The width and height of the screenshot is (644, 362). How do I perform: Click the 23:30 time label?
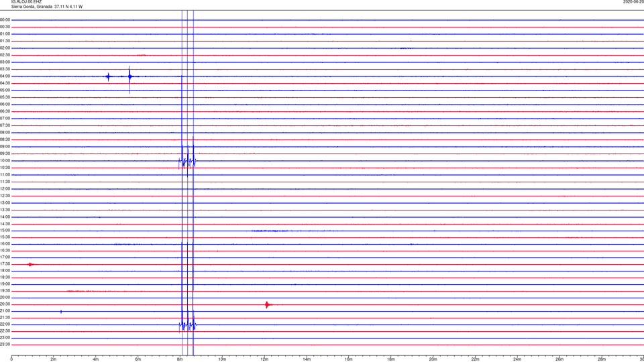click(x=5, y=345)
